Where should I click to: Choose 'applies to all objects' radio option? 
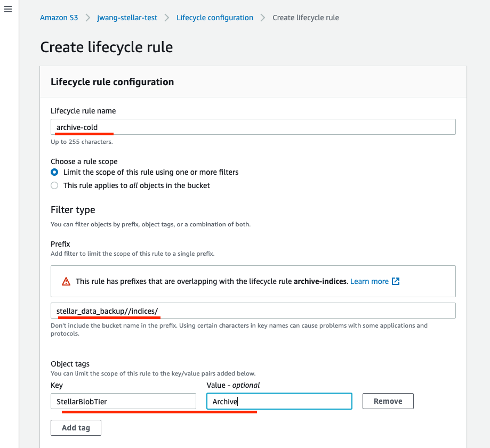(x=54, y=185)
